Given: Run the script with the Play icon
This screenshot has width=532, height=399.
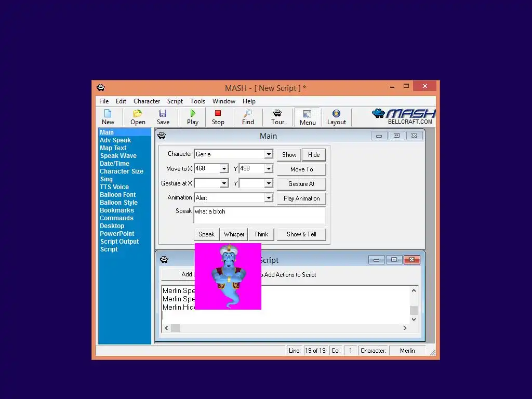Looking at the screenshot, I should 193,117.
